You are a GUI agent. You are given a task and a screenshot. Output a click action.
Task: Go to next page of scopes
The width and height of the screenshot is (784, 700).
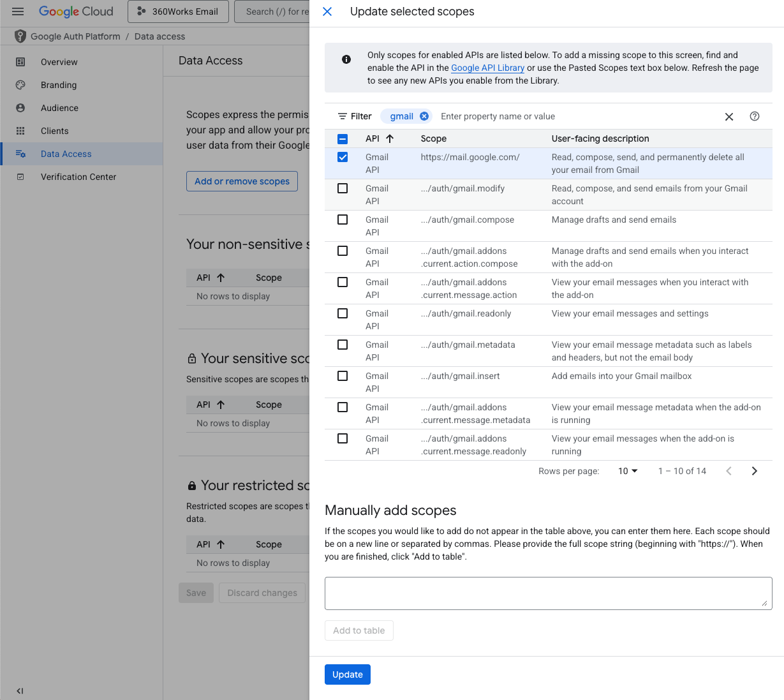755,471
